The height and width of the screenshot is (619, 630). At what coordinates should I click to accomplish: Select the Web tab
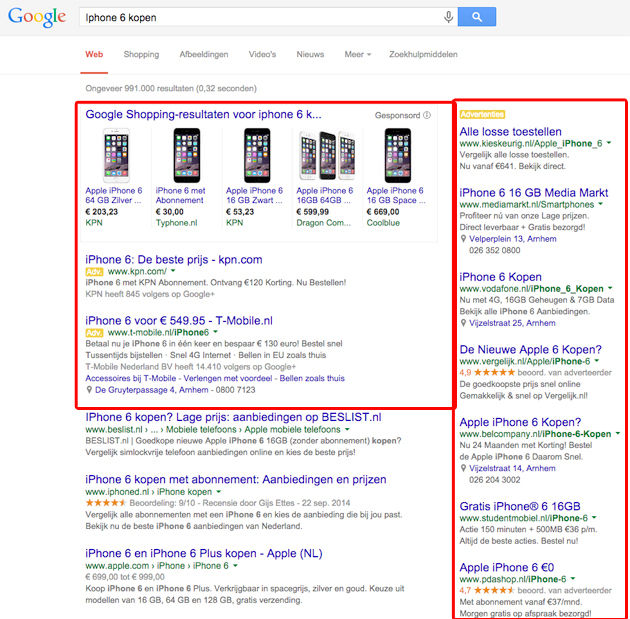pyautogui.click(x=94, y=55)
